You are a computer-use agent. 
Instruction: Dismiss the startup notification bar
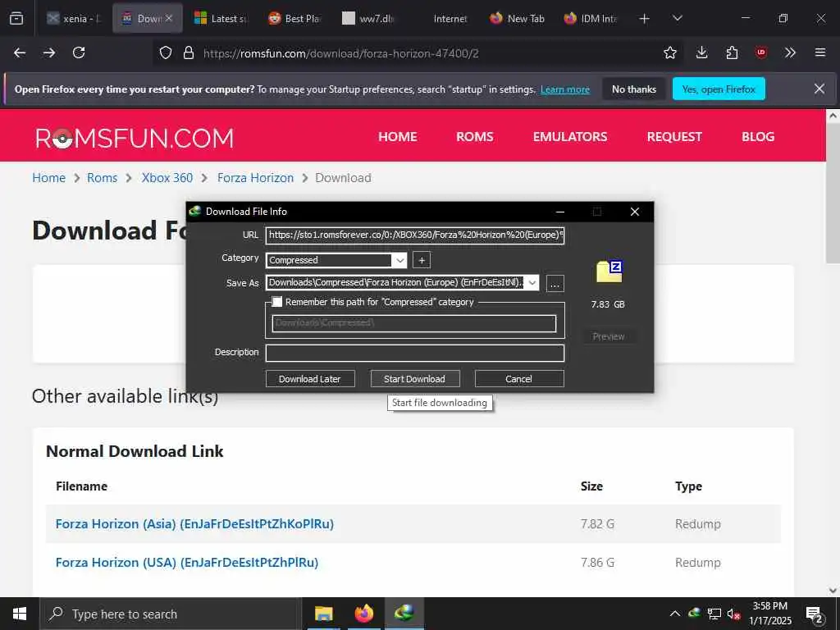click(x=819, y=89)
